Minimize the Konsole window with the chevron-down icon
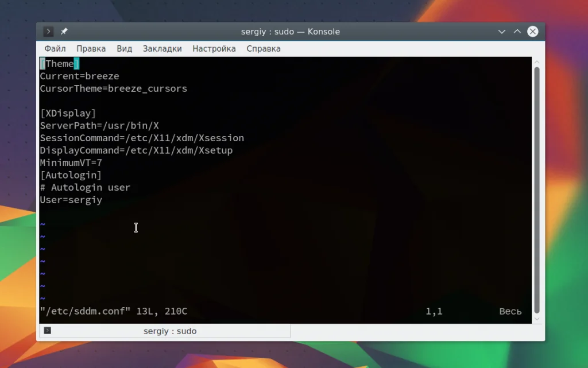The width and height of the screenshot is (588, 368). tap(502, 32)
